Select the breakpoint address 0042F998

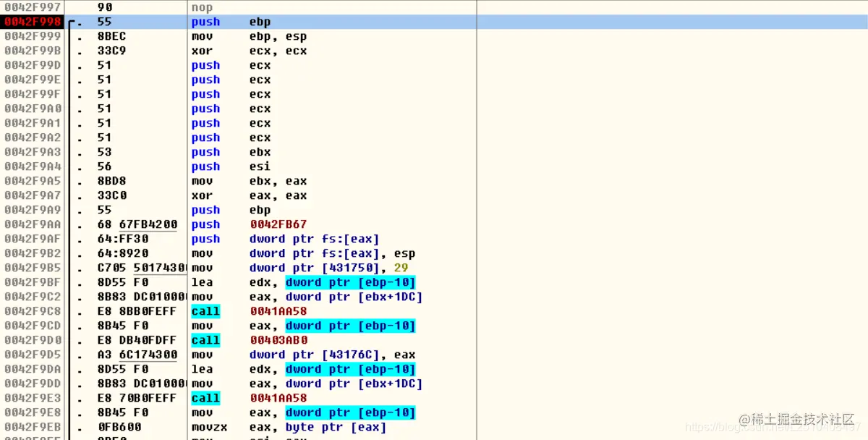click(33, 22)
